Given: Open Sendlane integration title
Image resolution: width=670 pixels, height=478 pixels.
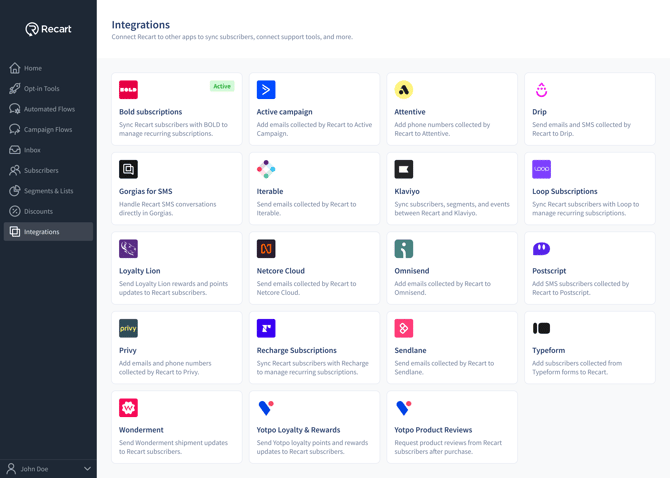Looking at the screenshot, I should [410, 350].
